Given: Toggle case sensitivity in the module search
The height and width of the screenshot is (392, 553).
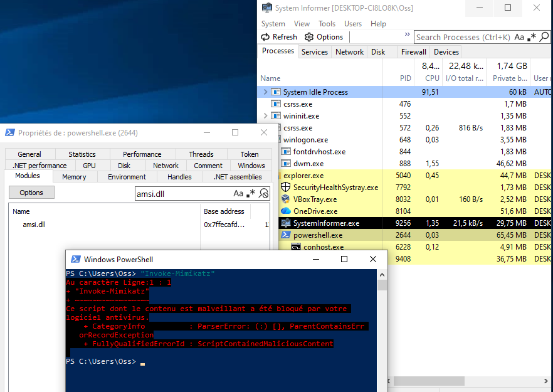Looking at the screenshot, I should coord(238,193).
